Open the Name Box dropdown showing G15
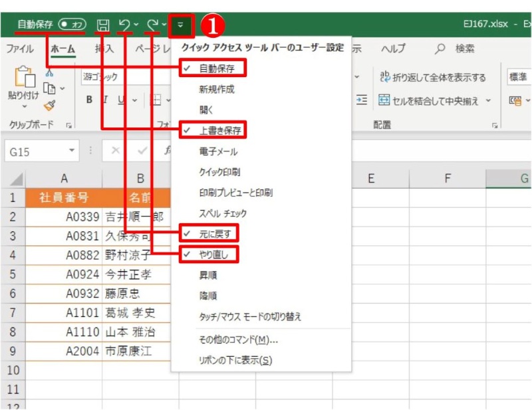This screenshot has height=410, width=532. [72, 152]
